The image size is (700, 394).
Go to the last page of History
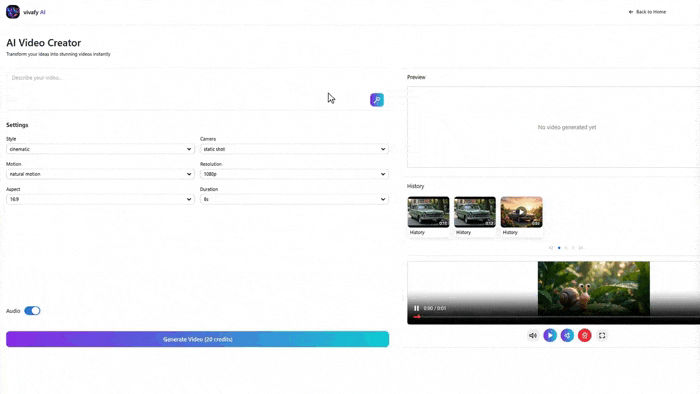[581, 248]
